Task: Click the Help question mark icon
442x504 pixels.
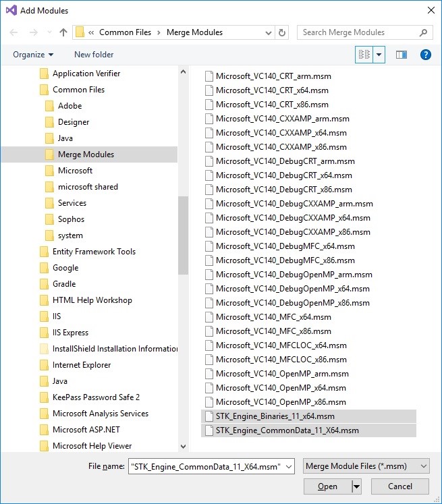Action: (425, 55)
